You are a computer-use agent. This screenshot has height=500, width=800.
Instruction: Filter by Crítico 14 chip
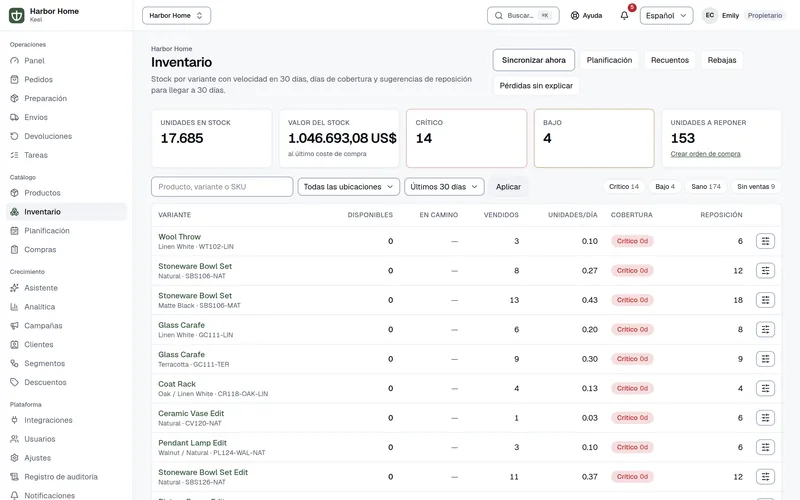(x=623, y=187)
